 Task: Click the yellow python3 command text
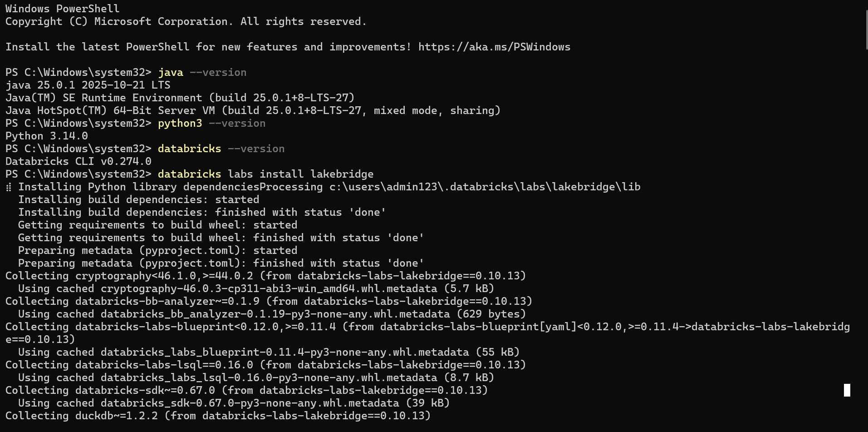(180, 124)
